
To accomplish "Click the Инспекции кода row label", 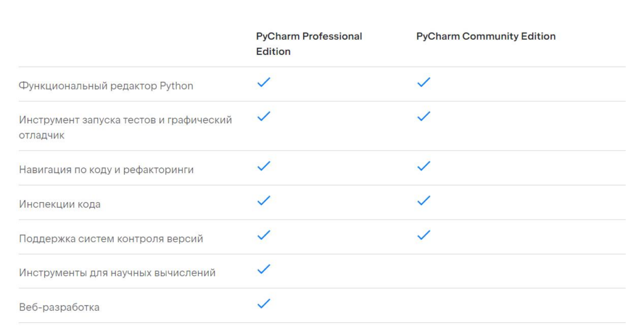I will [x=60, y=204].
